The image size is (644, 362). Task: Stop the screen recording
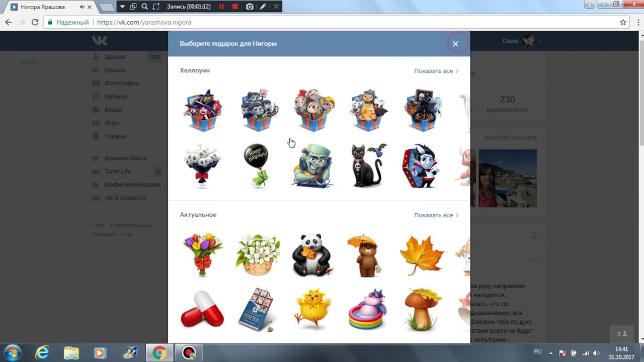[x=235, y=7]
